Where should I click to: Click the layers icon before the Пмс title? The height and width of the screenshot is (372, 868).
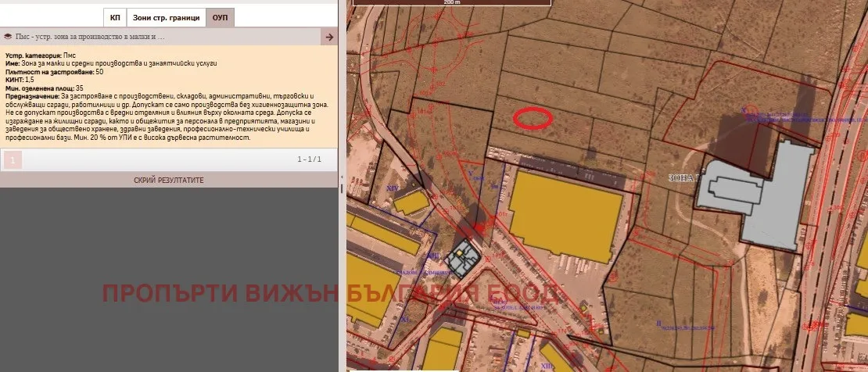click(8, 37)
